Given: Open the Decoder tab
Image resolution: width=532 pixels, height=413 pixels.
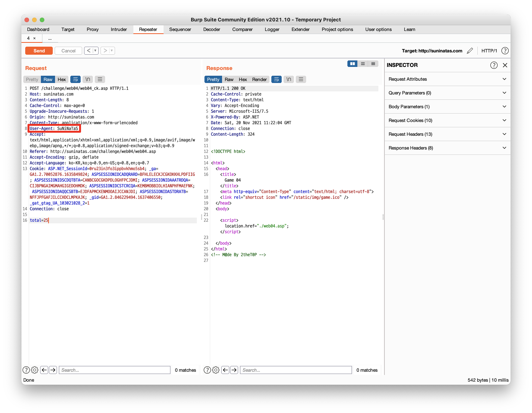Looking at the screenshot, I should pyautogui.click(x=212, y=29).
